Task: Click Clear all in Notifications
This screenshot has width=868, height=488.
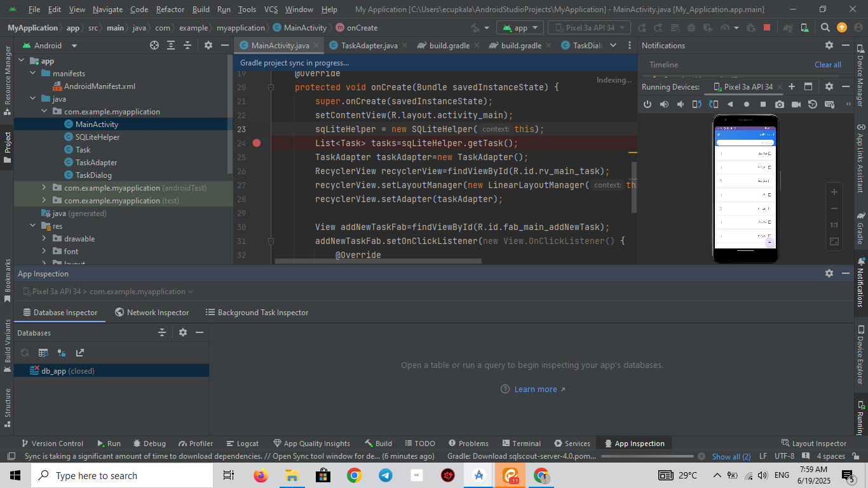Action: pos(828,65)
